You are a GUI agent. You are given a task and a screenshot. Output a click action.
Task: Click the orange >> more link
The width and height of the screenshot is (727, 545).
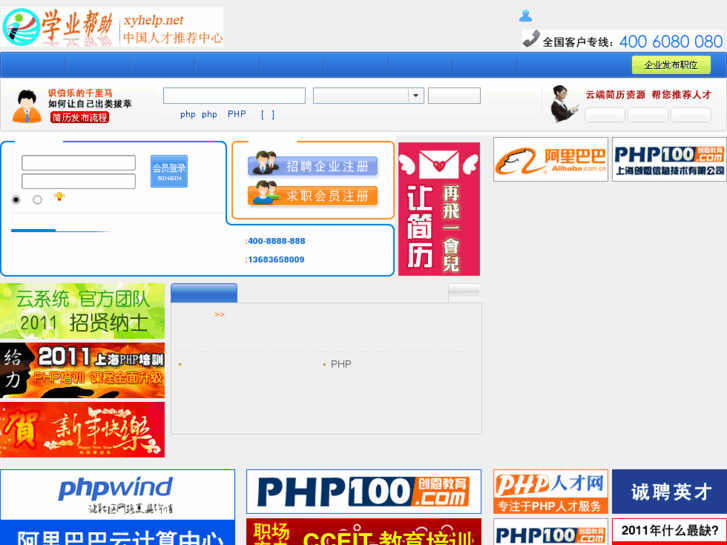[219, 314]
